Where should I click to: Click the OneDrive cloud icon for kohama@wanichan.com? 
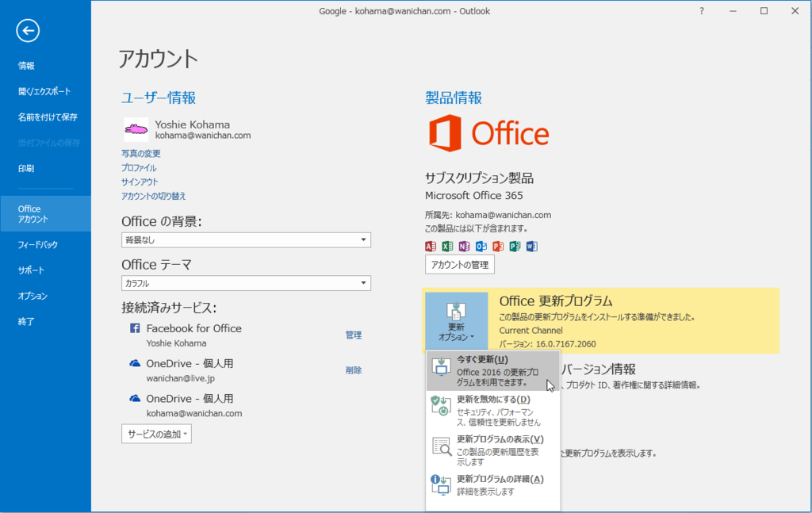[x=135, y=399]
